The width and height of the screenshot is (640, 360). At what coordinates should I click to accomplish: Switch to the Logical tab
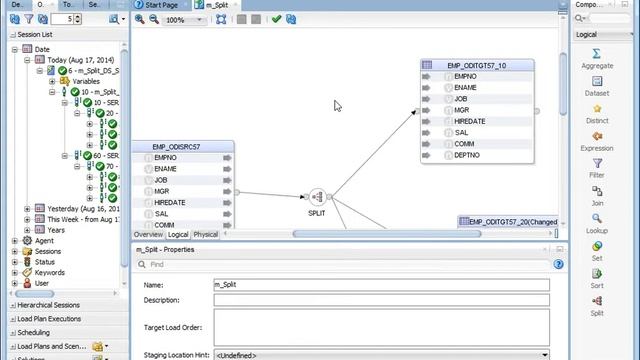(178, 234)
